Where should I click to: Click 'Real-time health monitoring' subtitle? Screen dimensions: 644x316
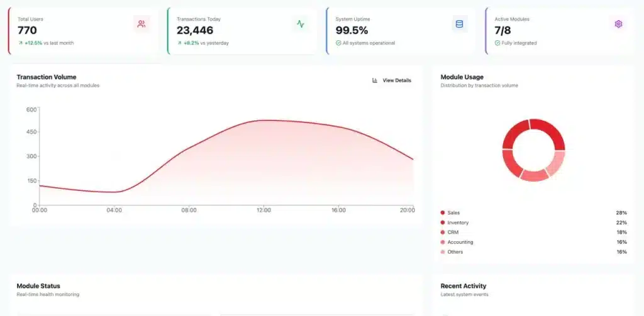tap(48, 294)
